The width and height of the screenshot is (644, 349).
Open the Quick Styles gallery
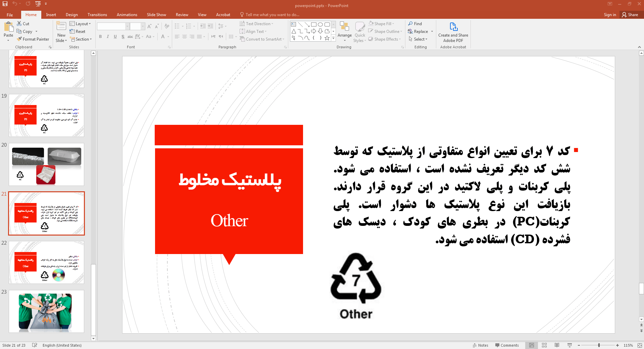[359, 32]
